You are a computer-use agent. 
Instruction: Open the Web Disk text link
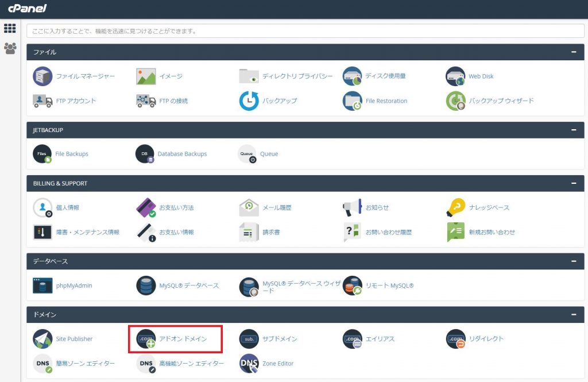(481, 76)
